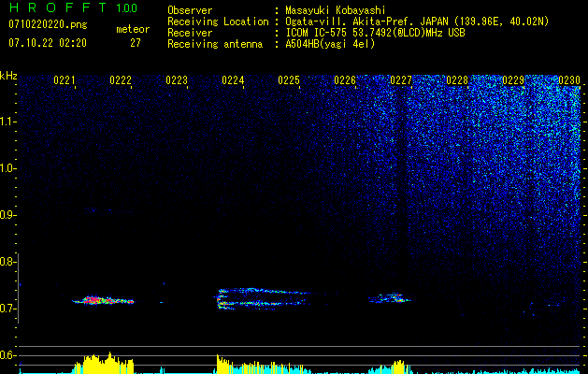Select the file name 0710220220.png

click(x=48, y=25)
